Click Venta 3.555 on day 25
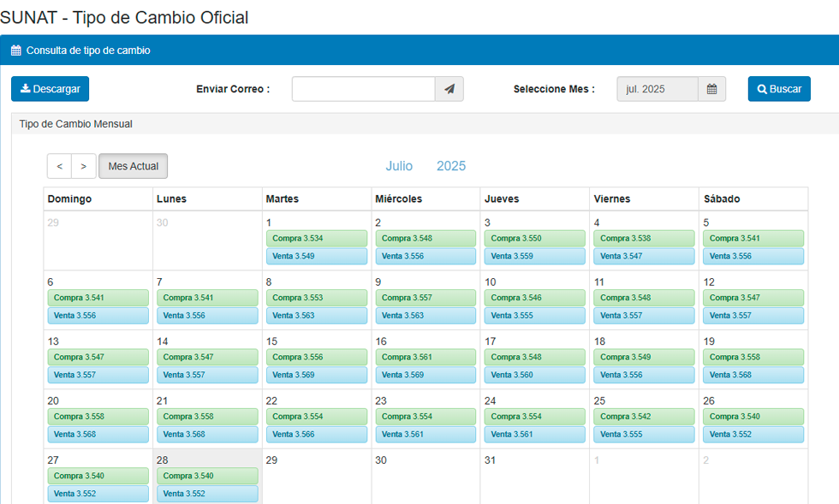 pos(644,434)
